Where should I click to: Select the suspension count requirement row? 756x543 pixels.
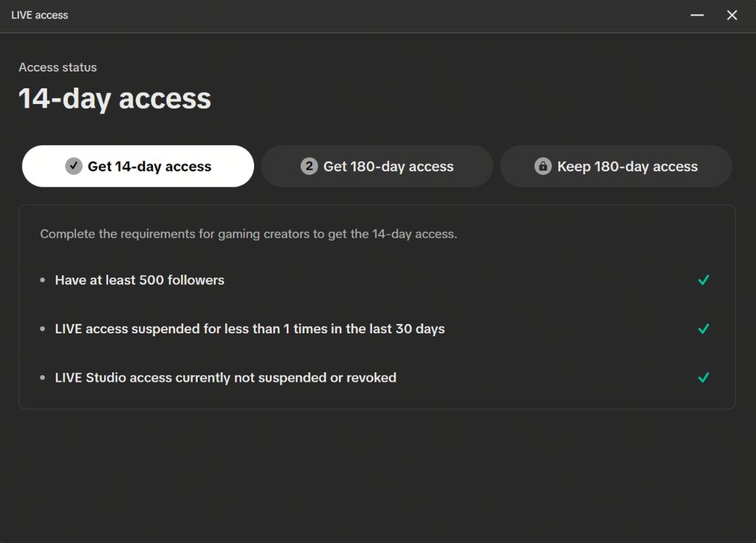249,328
